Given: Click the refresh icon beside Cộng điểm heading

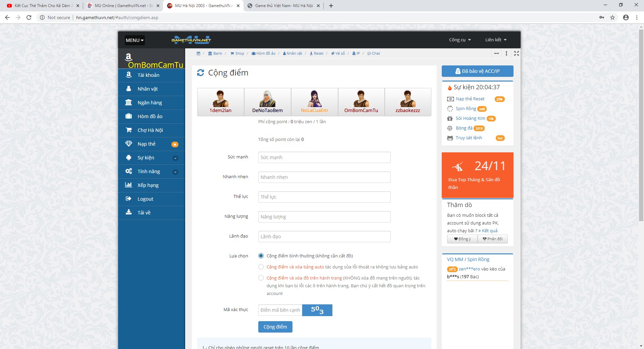Looking at the screenshot, I should tap(200, 73).
